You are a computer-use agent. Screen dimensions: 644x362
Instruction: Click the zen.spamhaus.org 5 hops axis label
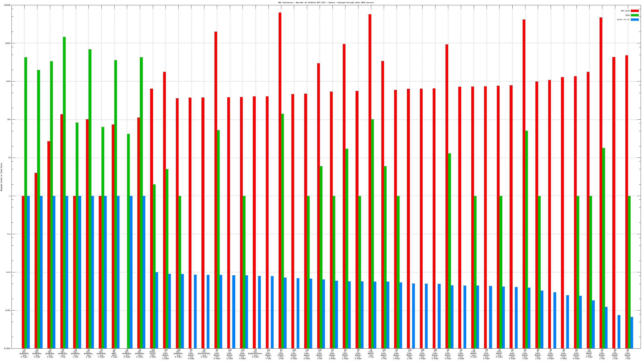[x=127, y=353]
